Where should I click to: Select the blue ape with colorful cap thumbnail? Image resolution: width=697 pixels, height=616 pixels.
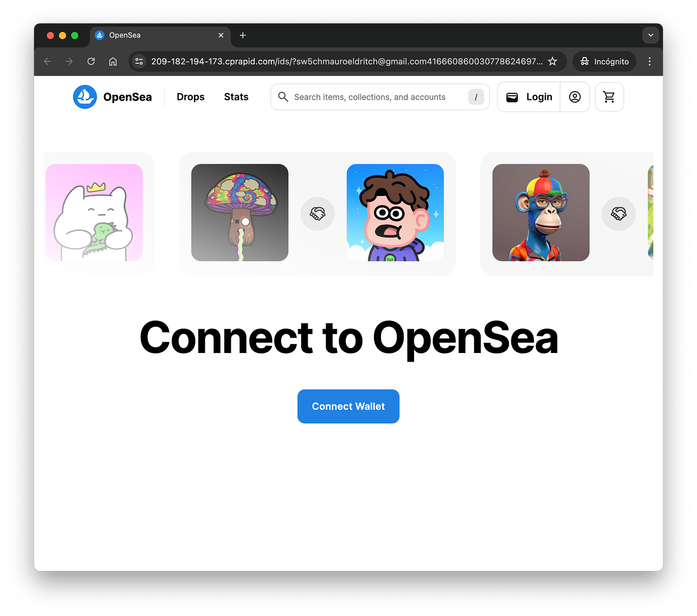(x=541, y=213)
